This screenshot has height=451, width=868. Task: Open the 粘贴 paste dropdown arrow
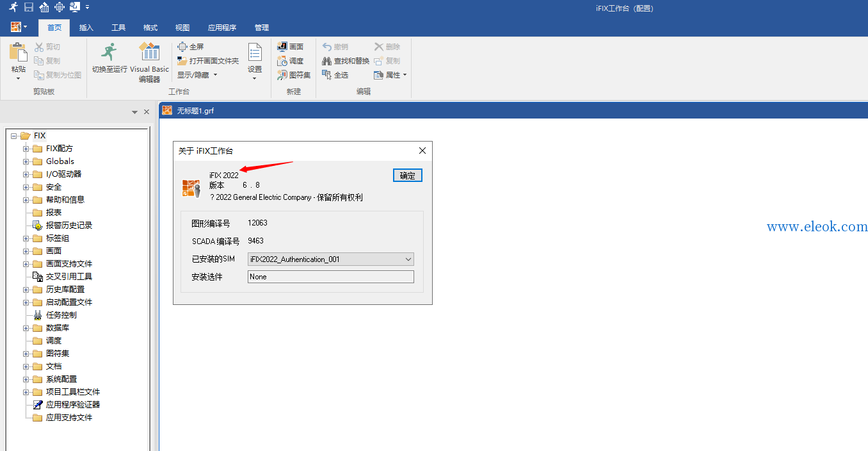(19, 79)
